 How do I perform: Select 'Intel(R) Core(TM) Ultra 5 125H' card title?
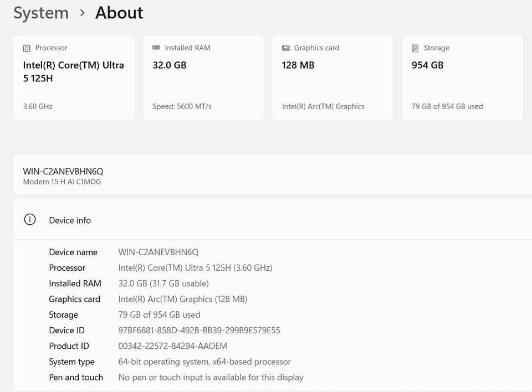pos(73,71)
